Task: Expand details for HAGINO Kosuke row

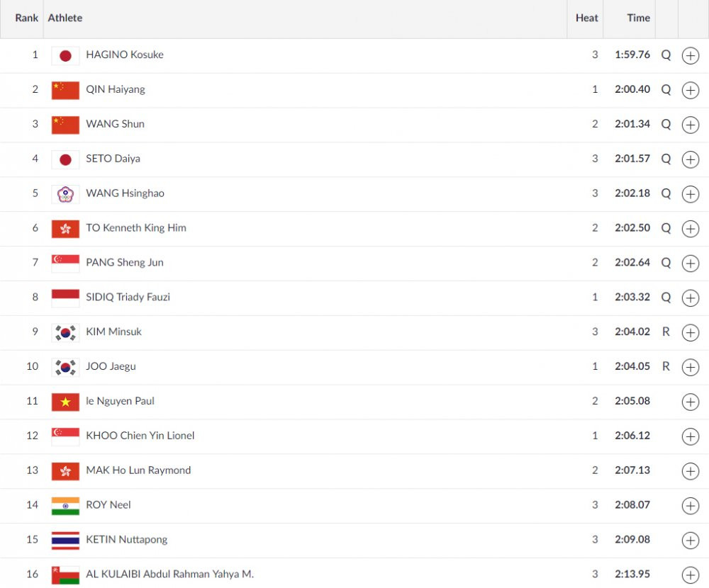Action: coord(690,56)
